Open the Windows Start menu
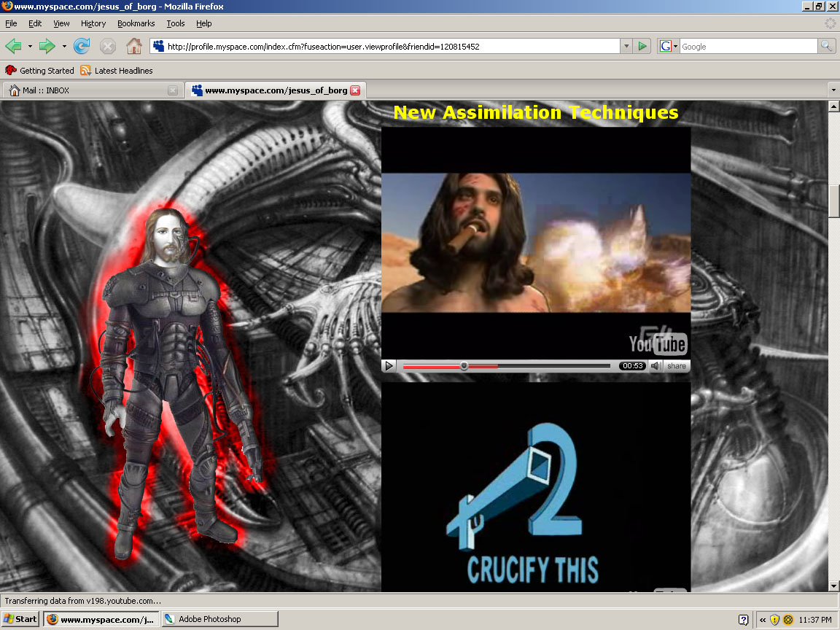Image resolution: width=840 pixels, height=630 pixels. point(20,619)
